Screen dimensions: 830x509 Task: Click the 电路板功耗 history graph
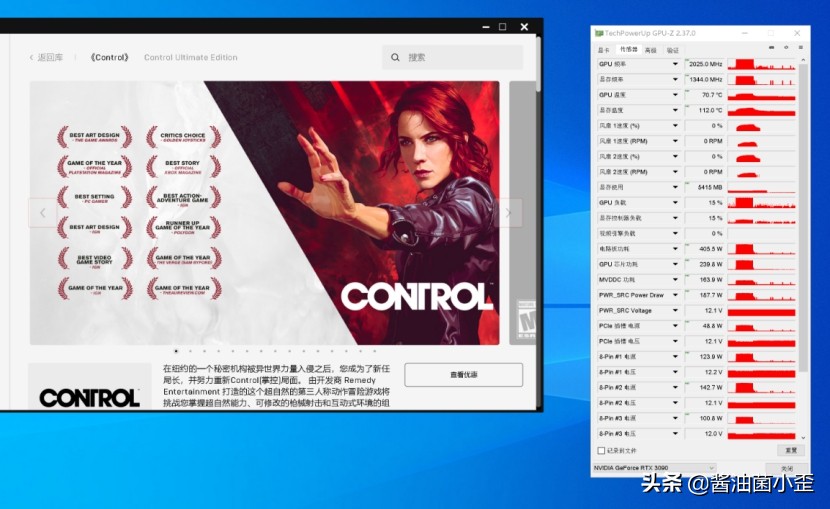click(x=761, y=249)
